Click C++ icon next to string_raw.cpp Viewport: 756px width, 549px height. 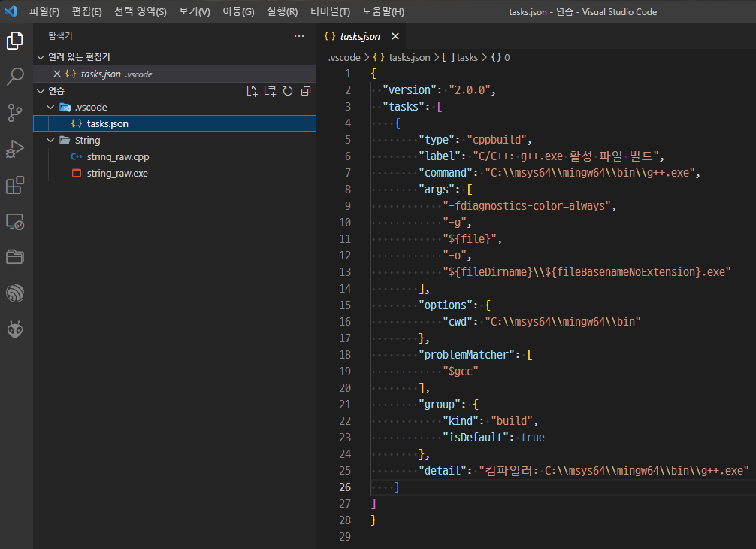[x=76, y=156]
